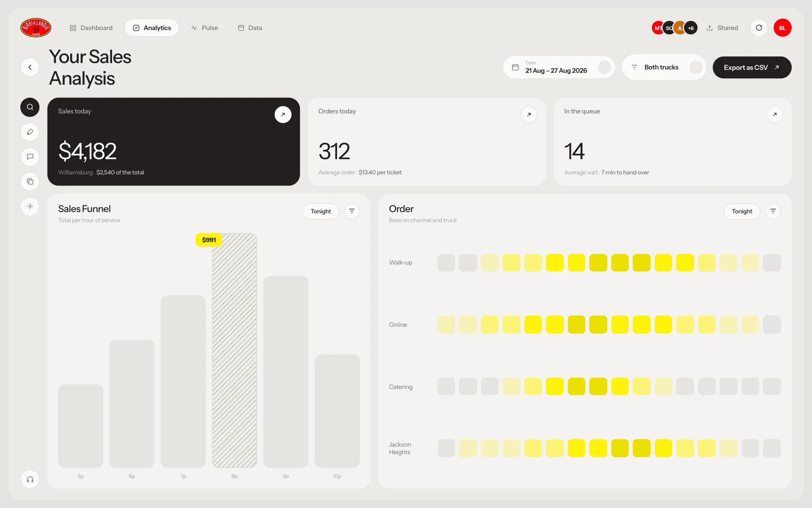Viewport: 812px width, 508px height.
Task: Select the Analytics tab
Action: 152,28
